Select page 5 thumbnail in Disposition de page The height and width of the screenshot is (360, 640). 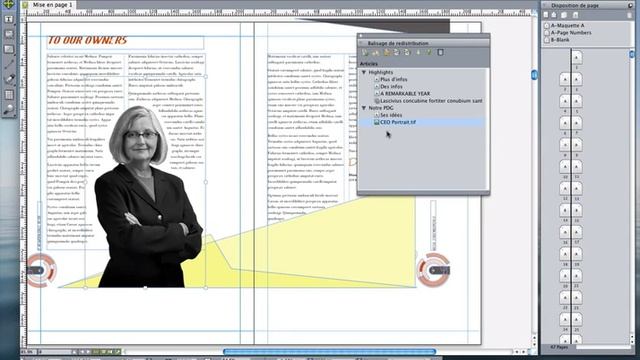(576, 101)
